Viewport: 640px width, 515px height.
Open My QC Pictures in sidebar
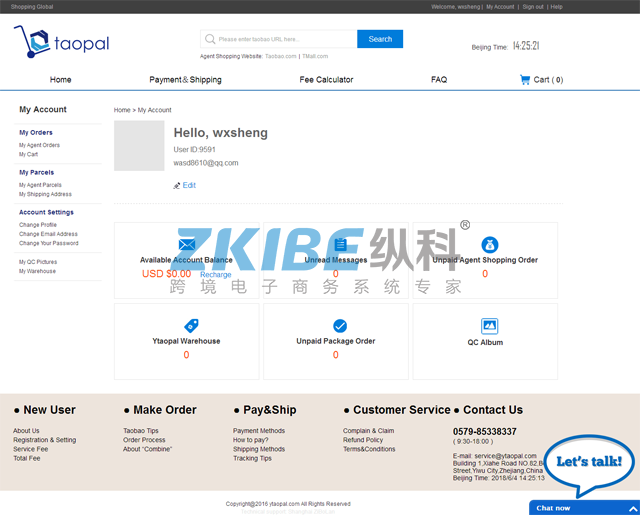point(38,262)
